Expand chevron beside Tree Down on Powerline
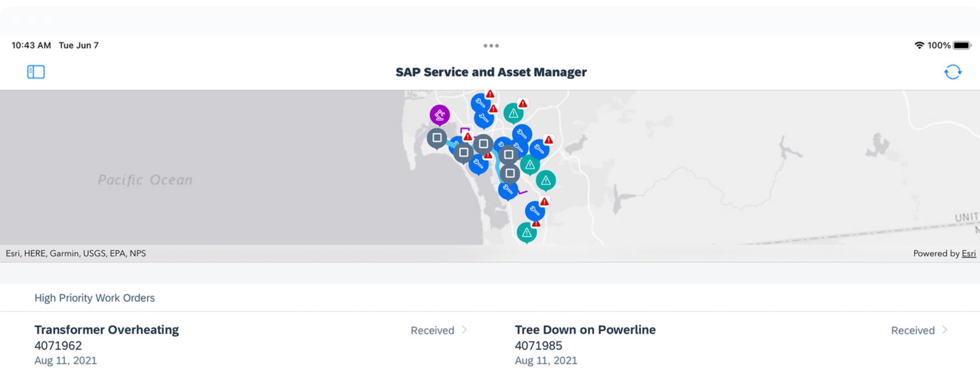Viewport: 980px width, 377px height. [944, 330]
